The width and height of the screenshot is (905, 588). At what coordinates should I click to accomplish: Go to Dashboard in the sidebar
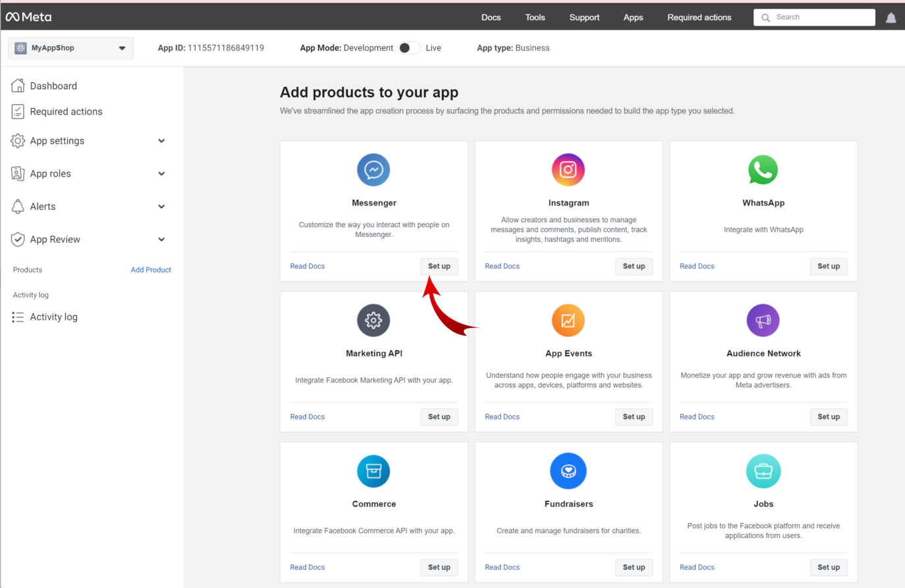pyautogui.click(x=53, y=86)
